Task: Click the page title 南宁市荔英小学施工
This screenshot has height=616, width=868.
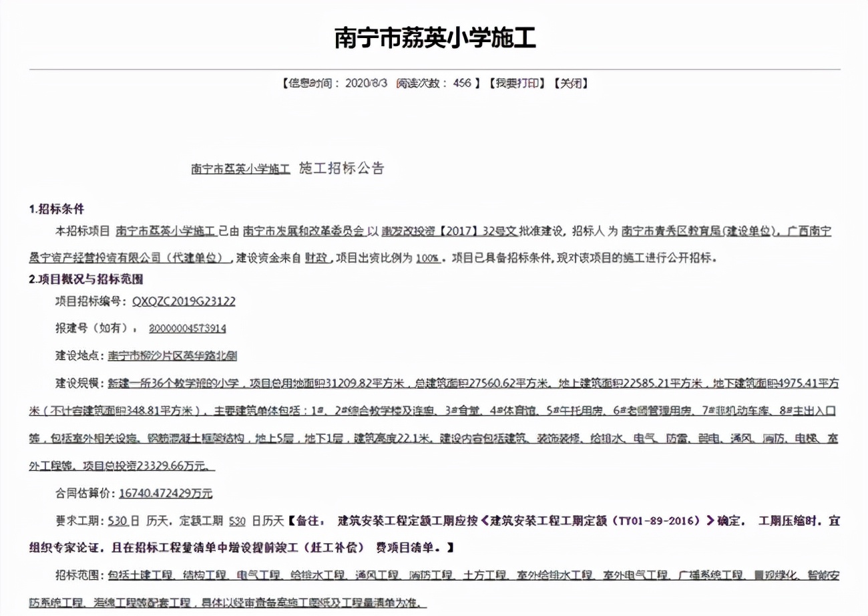Action: click(x=434, y=36)
